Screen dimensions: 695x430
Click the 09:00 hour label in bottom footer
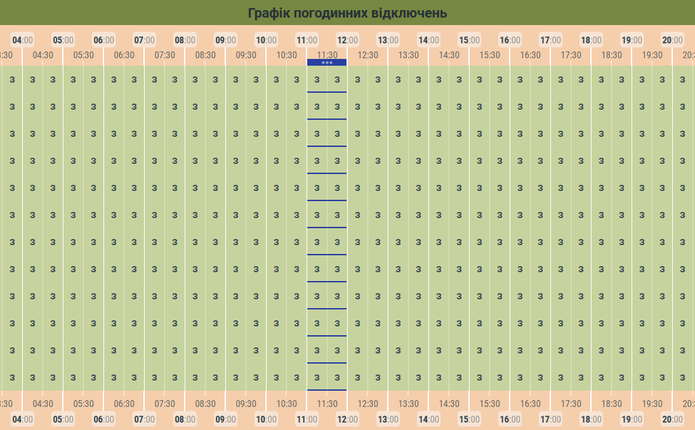(226, 420)
